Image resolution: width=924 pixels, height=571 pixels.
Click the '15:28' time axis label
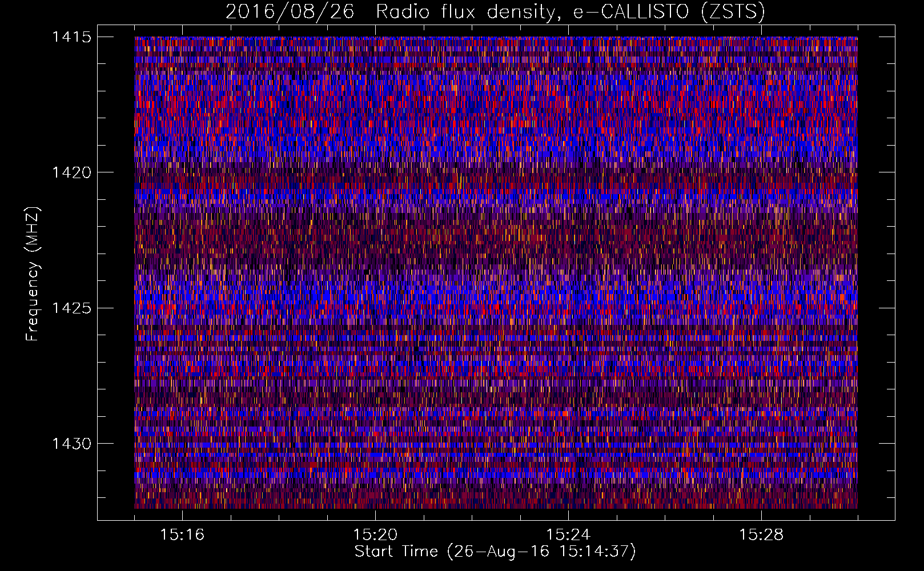pos(761,535)
